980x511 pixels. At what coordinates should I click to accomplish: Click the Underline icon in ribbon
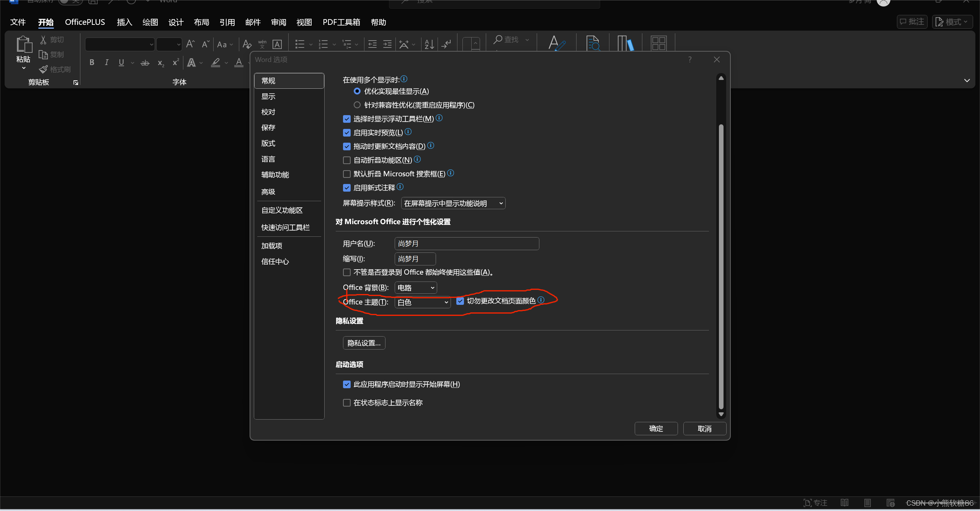(121, 62)
